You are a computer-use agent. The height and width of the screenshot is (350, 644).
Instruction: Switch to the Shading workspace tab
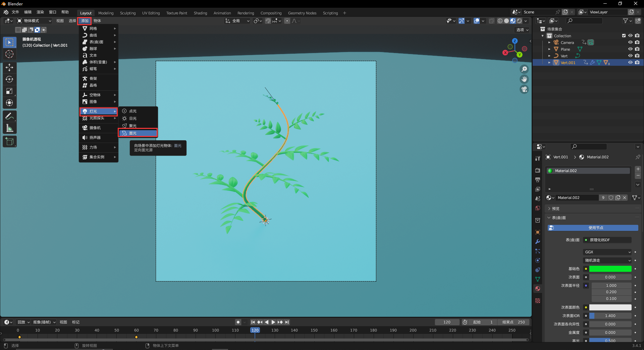coord(200,13)
